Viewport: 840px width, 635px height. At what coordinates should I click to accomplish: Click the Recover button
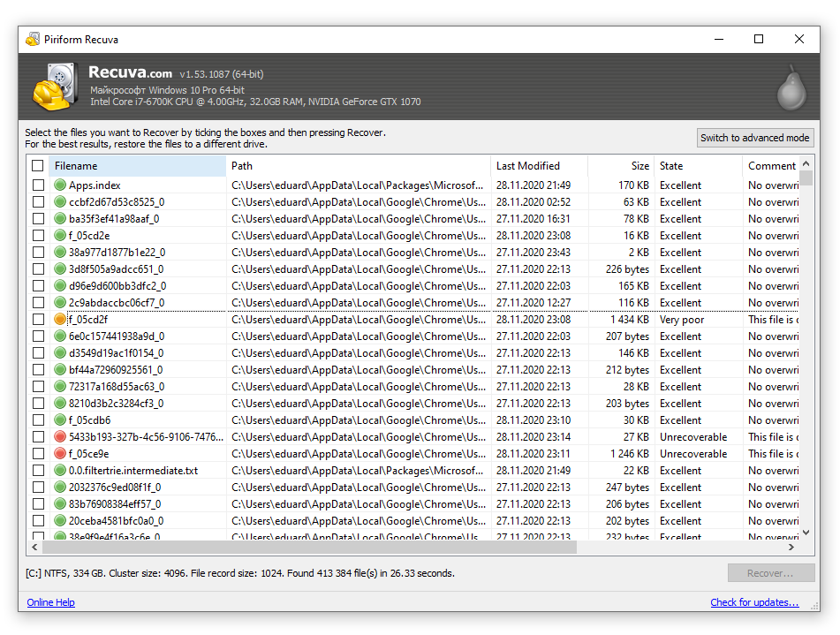click(771, 573)
